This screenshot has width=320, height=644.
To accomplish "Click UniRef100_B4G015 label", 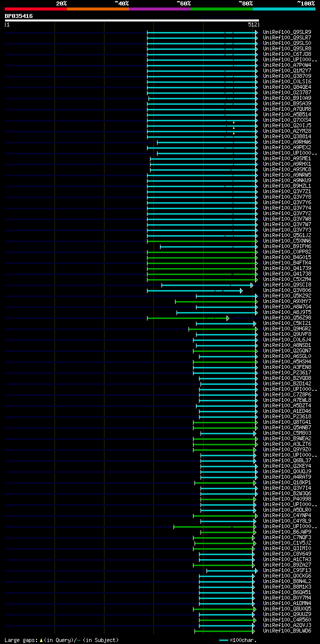I will (287, 257).
